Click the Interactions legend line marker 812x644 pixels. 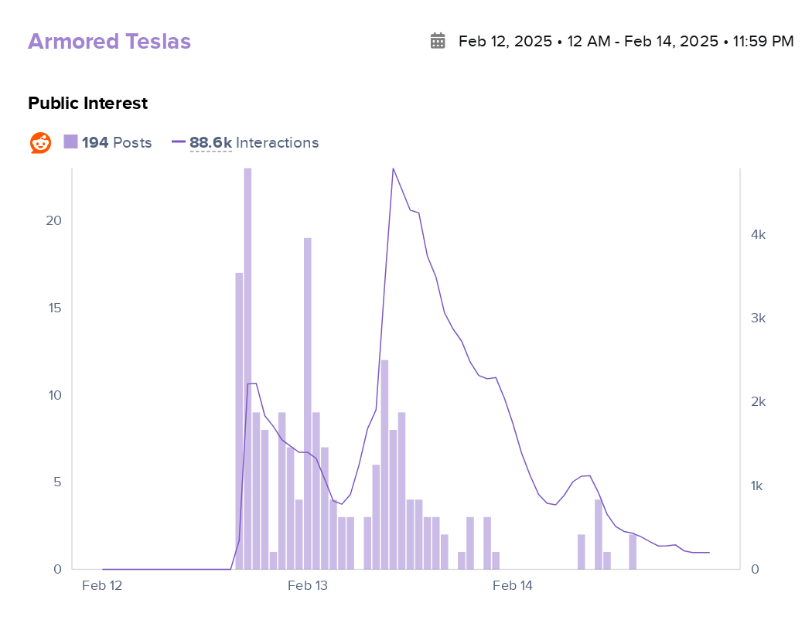179,142
